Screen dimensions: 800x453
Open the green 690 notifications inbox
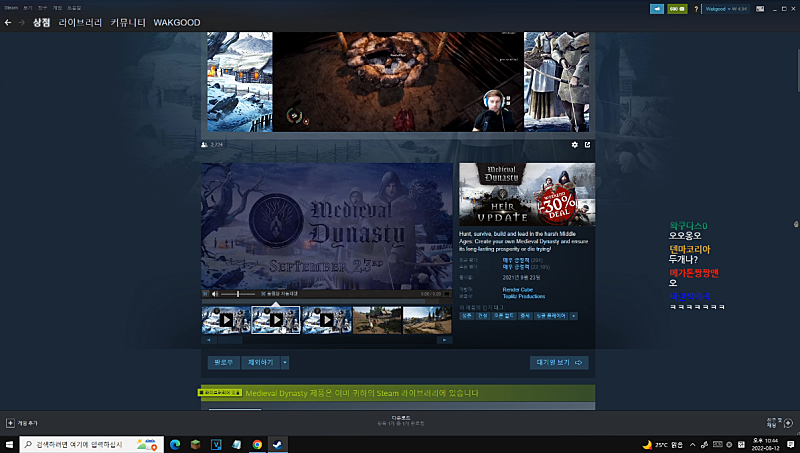pyautogui.click(x=677, y=9)
